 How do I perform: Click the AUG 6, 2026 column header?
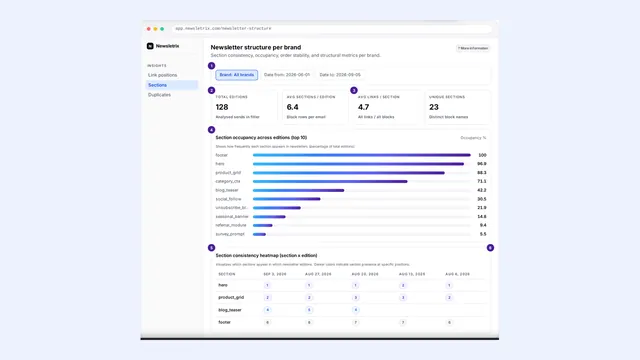tap(457, 274)
